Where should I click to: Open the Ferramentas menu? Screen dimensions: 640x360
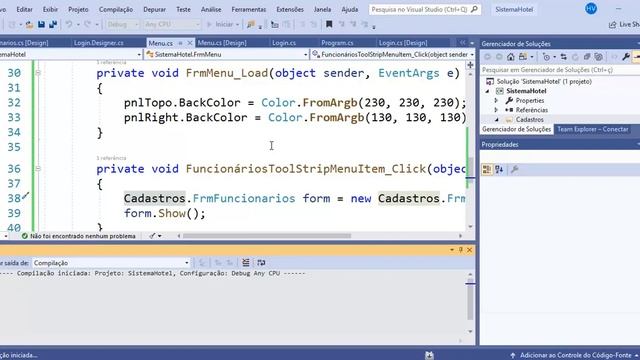click(249, 9)
